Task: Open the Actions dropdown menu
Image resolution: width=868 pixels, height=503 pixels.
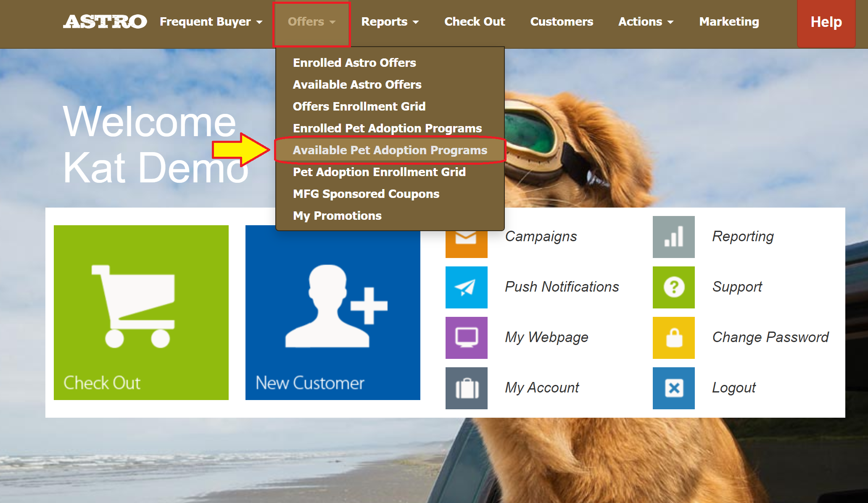Action: 646,22
